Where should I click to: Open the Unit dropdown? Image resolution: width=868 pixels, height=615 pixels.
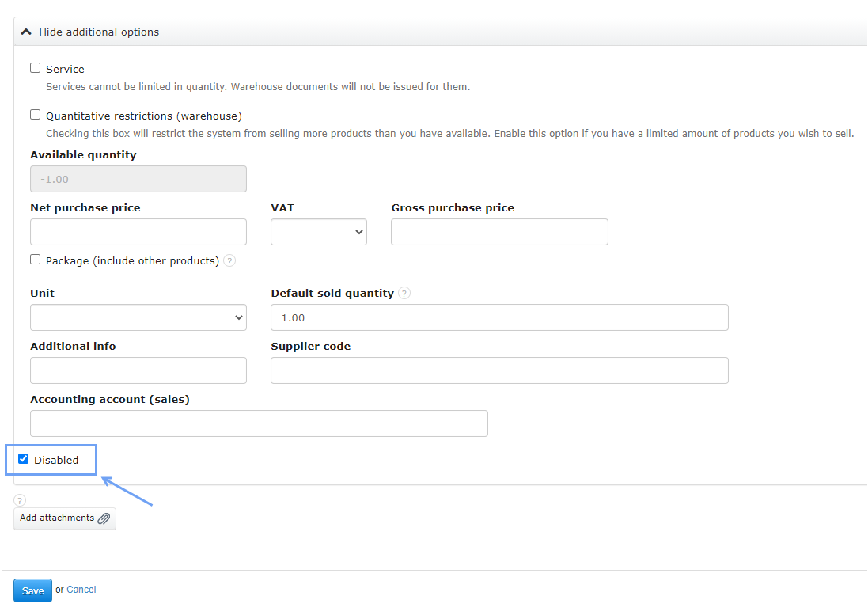[138, 317]
